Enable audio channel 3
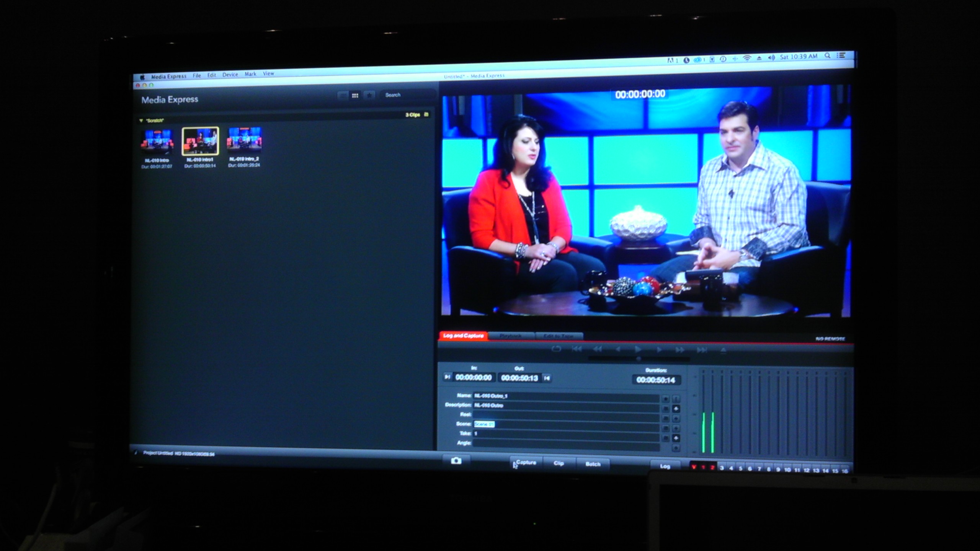Screen dimensions: 980x551 (722, 468)
